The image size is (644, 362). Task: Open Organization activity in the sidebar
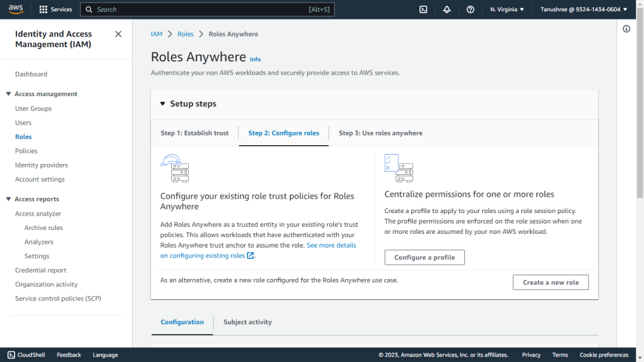click(47, 285)
